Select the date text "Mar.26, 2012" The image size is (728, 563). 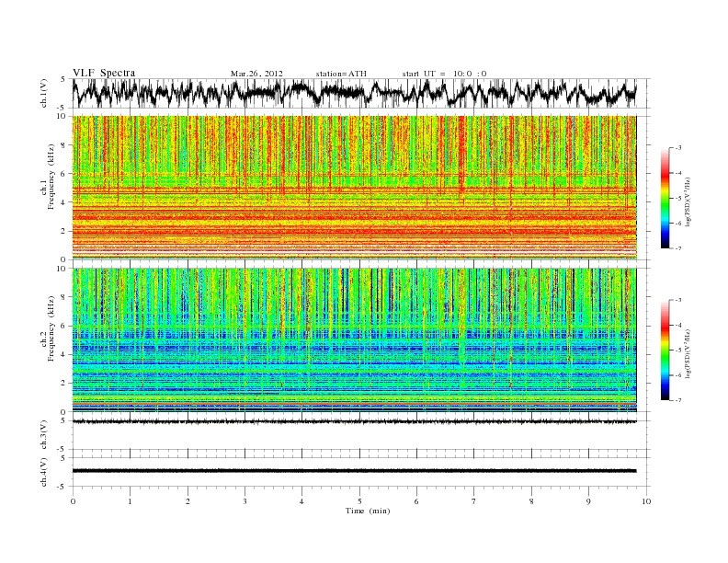click(x=256, y=74)
